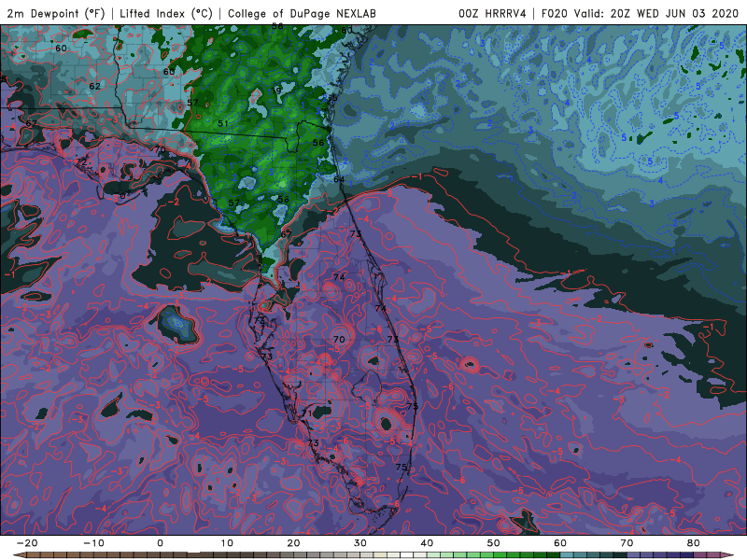
Task: Click the 40 label on the color scale
Action: coord(427,543)
